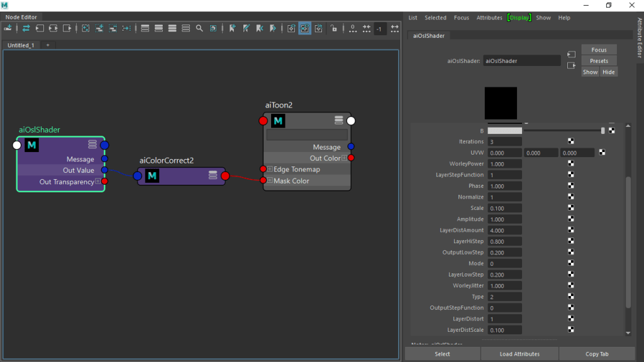This screenshot has height=362, width=644.
Task: Open the Attributes menu
Action: pos(489,18)
